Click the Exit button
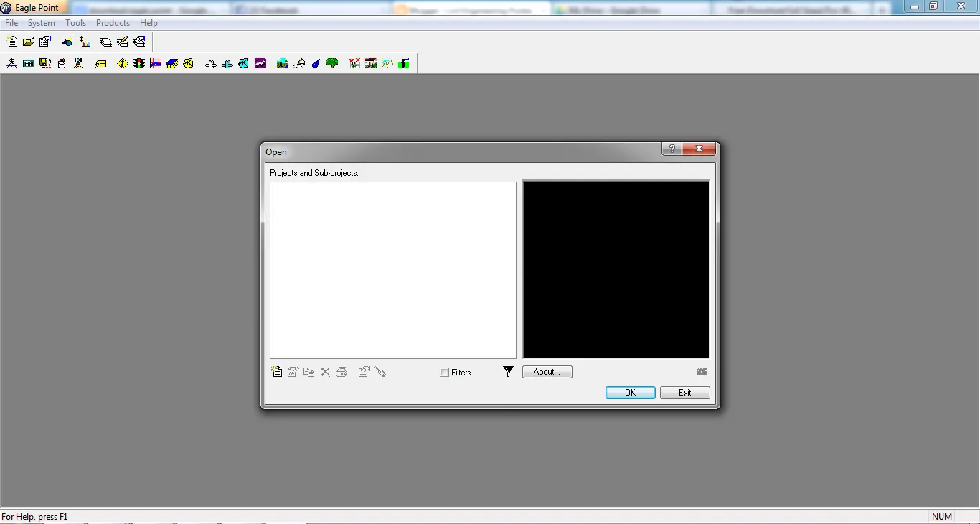980x524 pixels. coord(685,393)
